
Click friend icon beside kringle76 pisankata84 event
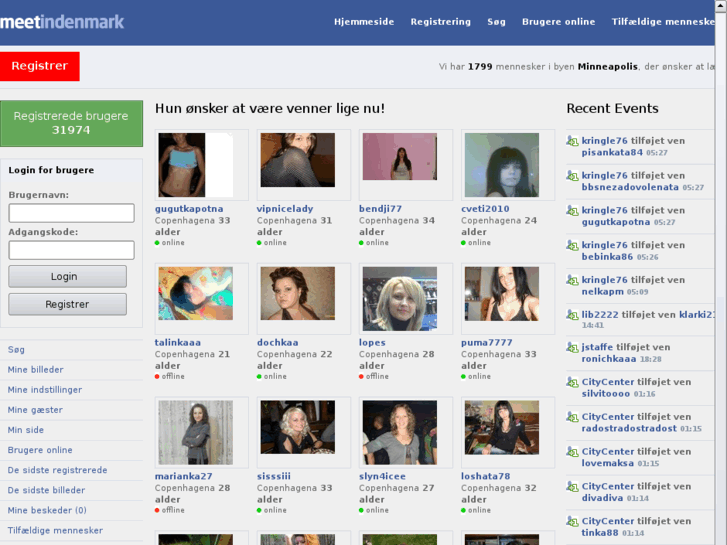click(x=573, y=141)
